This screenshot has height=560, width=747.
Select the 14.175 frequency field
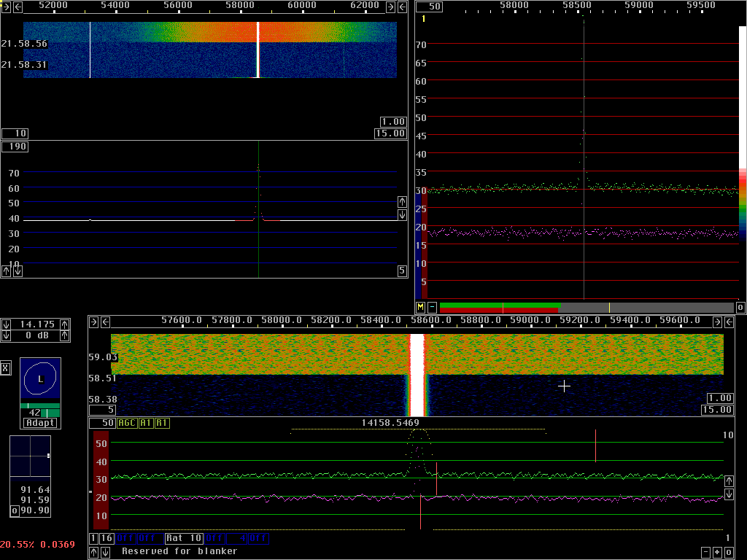tap(35, 324)
